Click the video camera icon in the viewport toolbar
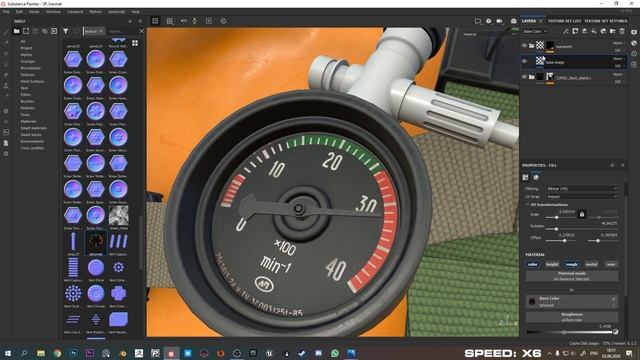 (x=499, y=21)
